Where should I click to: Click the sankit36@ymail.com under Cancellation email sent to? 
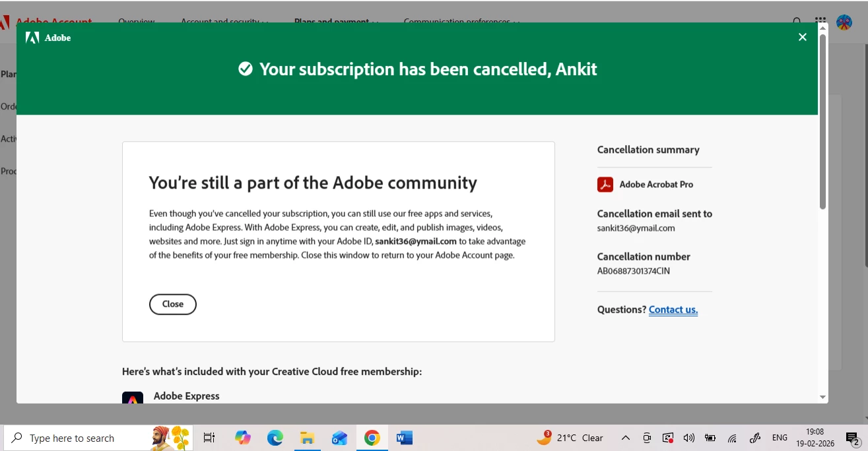point(636,228)
